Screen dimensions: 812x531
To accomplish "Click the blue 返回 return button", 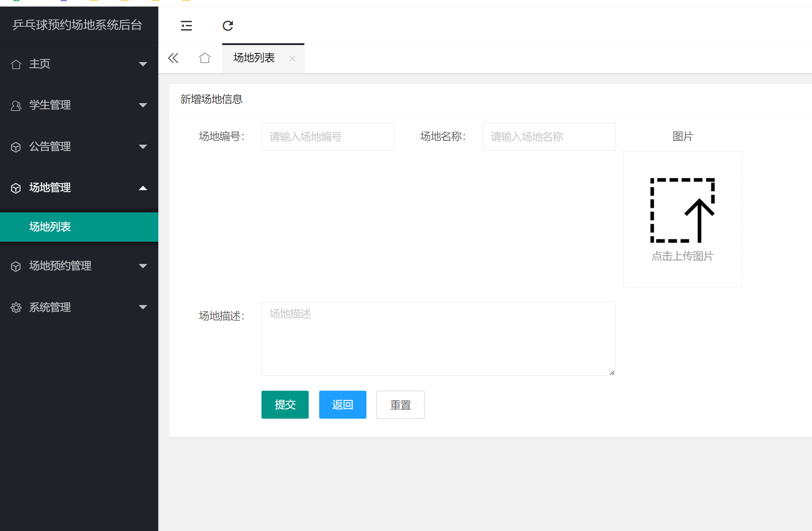I will (342, 405).
